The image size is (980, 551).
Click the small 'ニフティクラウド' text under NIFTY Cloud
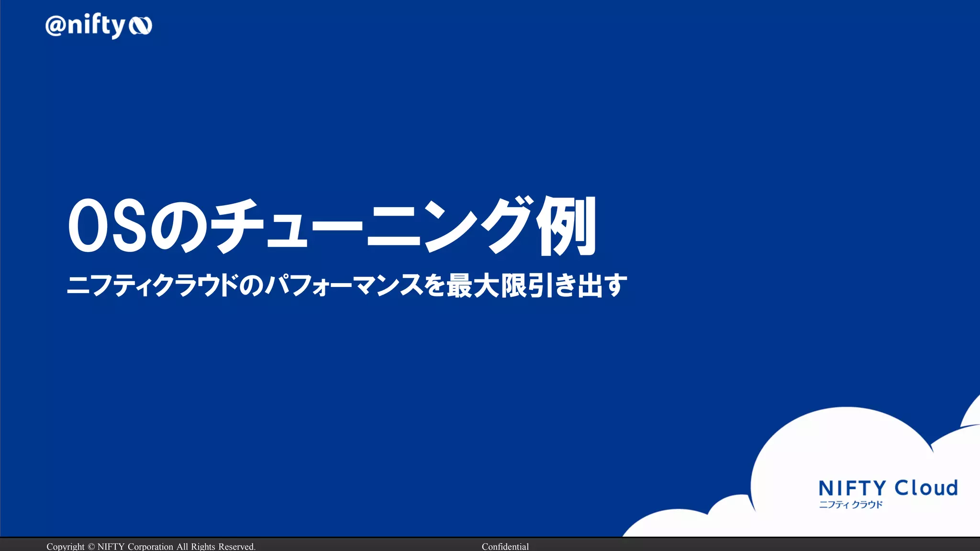(851, 505)
